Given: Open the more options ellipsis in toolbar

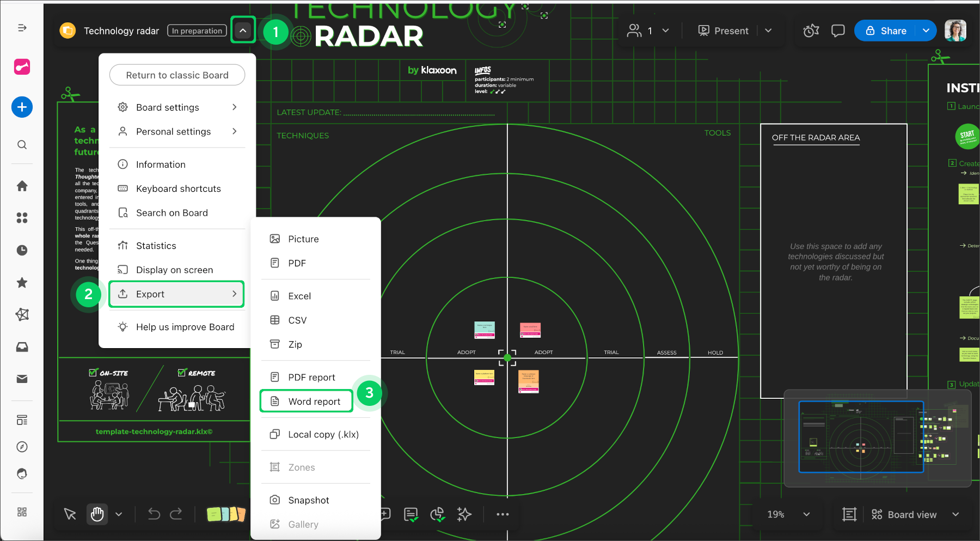Looking at the screenshot, I should (x=503, y=514).
